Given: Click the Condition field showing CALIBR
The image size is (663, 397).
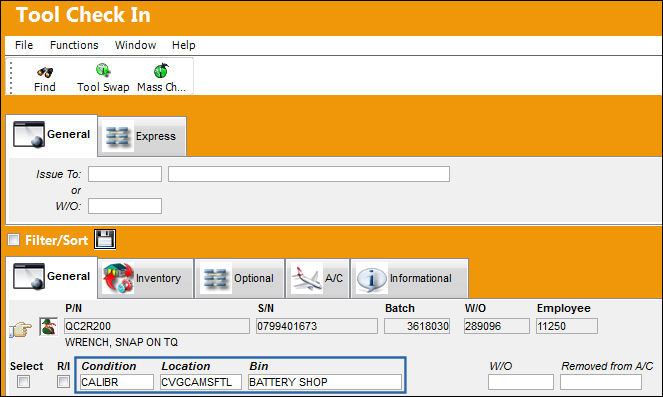Looking at the screenshot, I should click(x=117, y=382).
